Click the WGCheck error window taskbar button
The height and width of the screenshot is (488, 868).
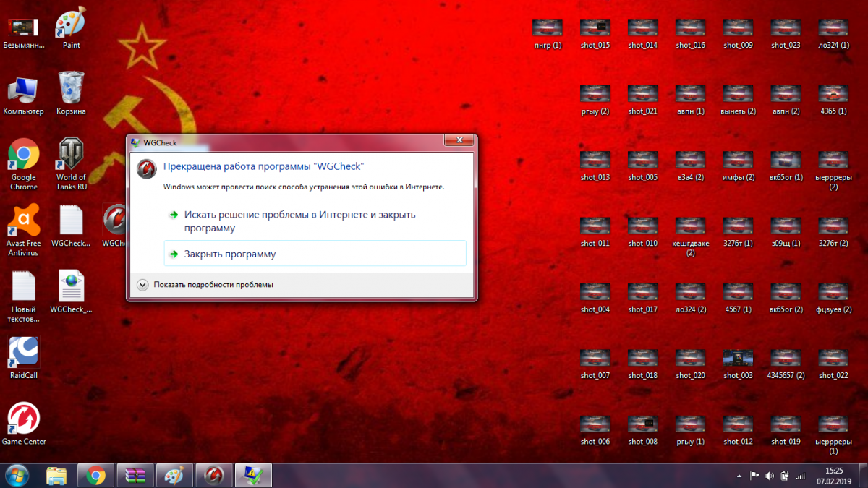[253, 476]
